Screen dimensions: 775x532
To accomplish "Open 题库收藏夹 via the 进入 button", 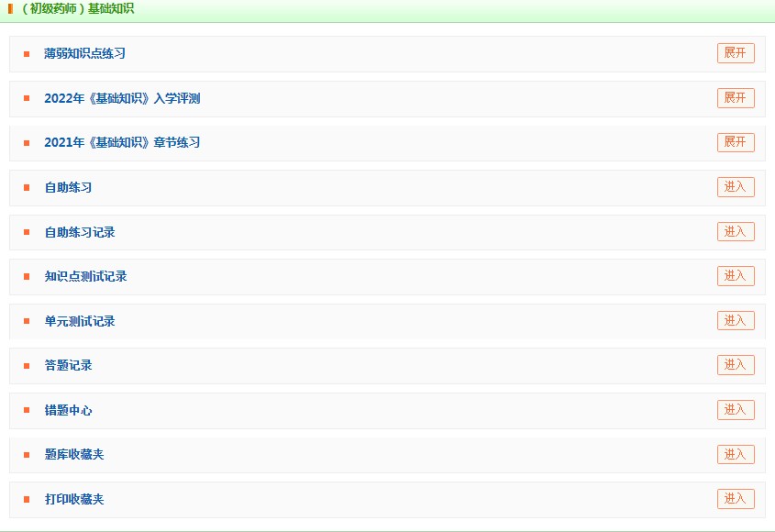I will pyautogui.click(x=736, y=454).
